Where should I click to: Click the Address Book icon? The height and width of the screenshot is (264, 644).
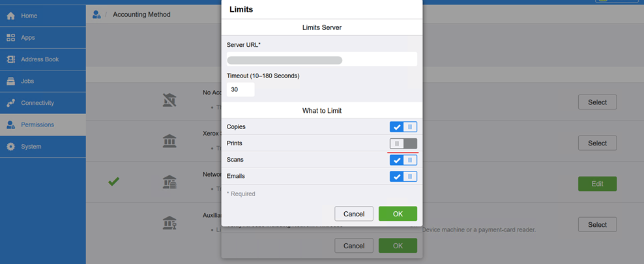tap(10, 59)
